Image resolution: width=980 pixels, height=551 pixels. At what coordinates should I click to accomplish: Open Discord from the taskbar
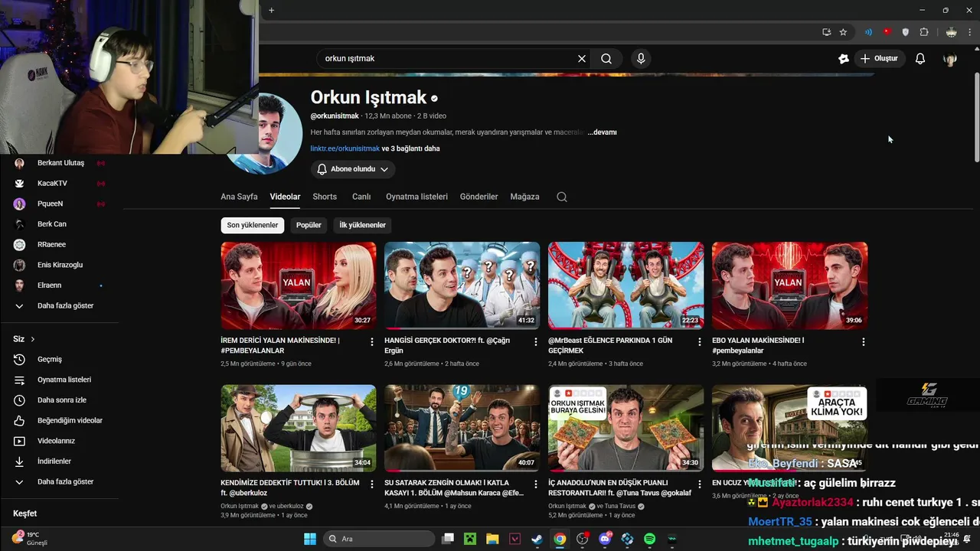tap(605, 539)
